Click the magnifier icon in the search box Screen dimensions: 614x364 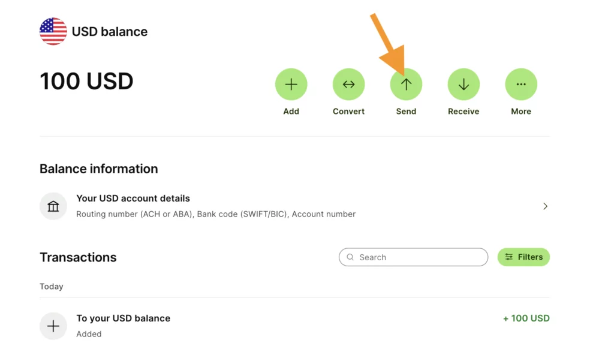(x=350, y=257)
